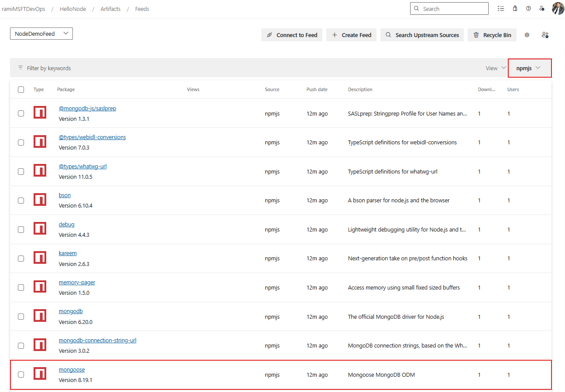Viewport: 565px width, 392px height.
Task: Open user settings icon in header
Action: pyautogui.click(x=542, y=9)
